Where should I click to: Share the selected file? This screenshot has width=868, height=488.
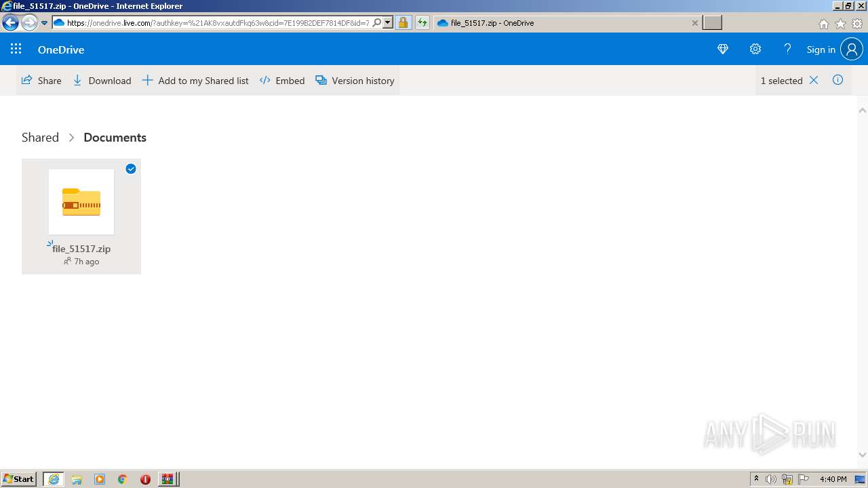(41, 81)
